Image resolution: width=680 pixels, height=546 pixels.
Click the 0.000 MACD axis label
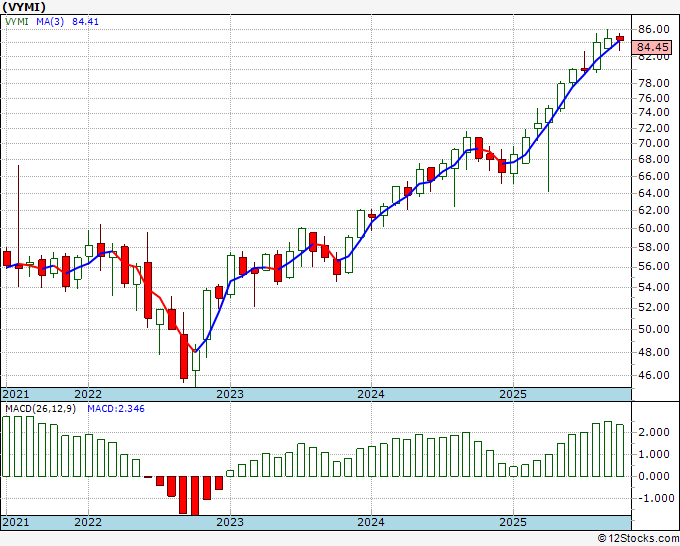(x=654, y=476)
